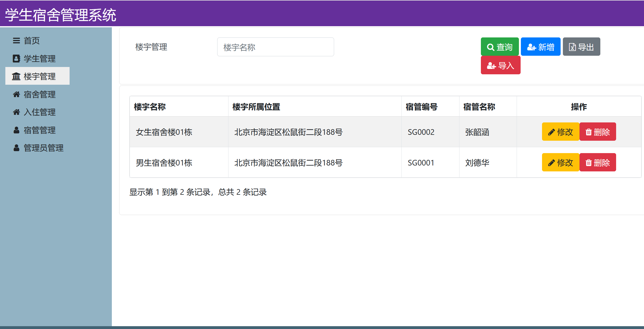Click the home icon beside 首页
644x329 pixels.
16,41
